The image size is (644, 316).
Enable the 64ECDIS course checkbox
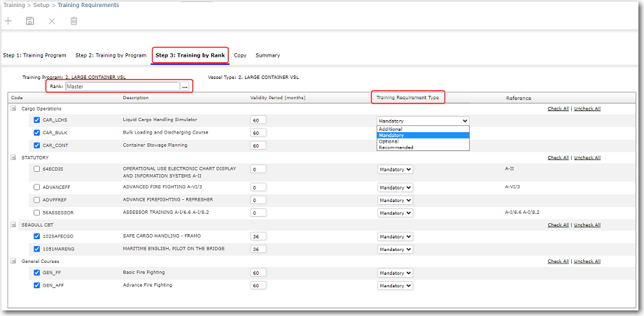[37, 169]
